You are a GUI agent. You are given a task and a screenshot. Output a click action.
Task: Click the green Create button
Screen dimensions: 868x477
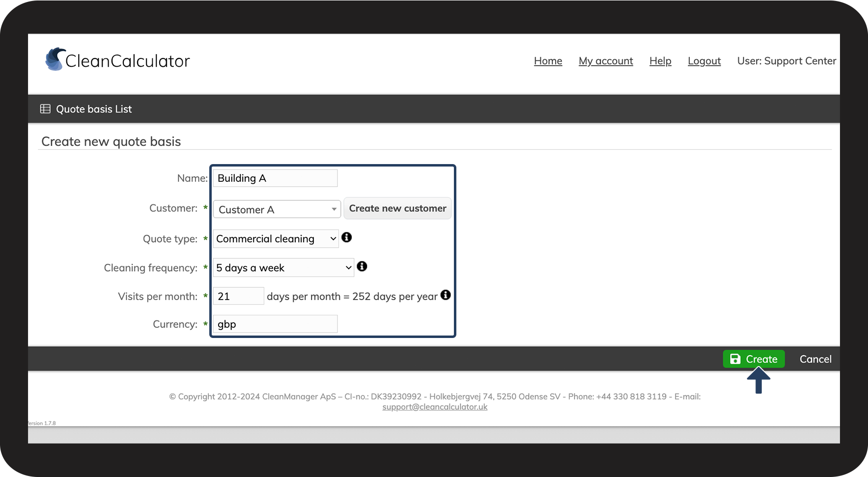click(754, 359)
